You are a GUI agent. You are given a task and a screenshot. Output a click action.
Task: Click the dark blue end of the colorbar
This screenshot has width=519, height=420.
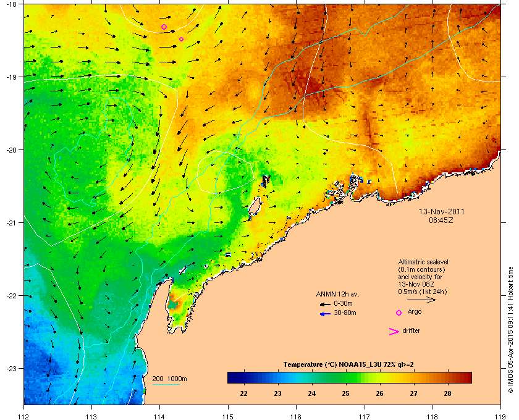(232, 377)
